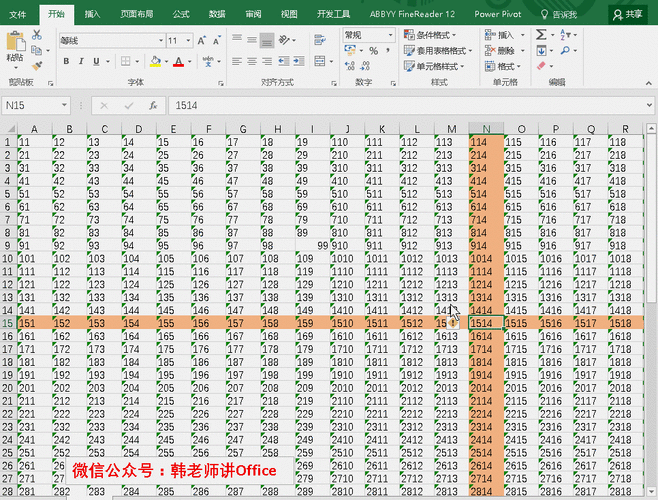Click the decrease decimal icon
Viewport: 658px width, 500px height.
tap(365, 65)
